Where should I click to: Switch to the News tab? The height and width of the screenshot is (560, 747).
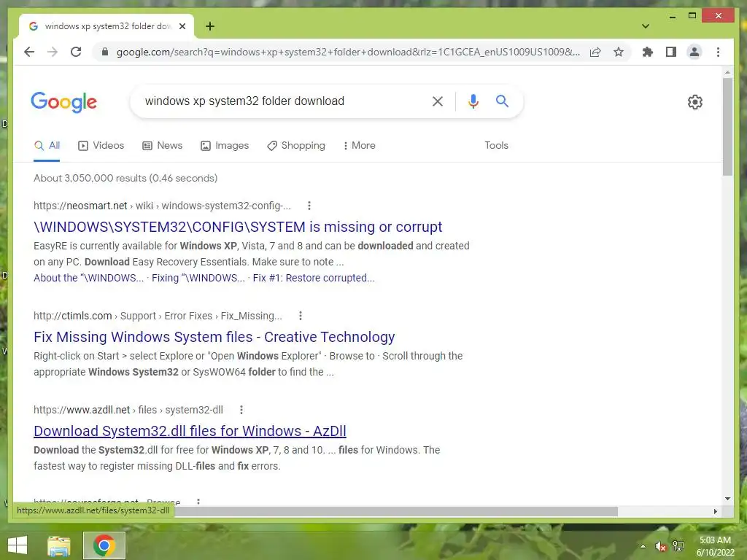tap(163, 146)
